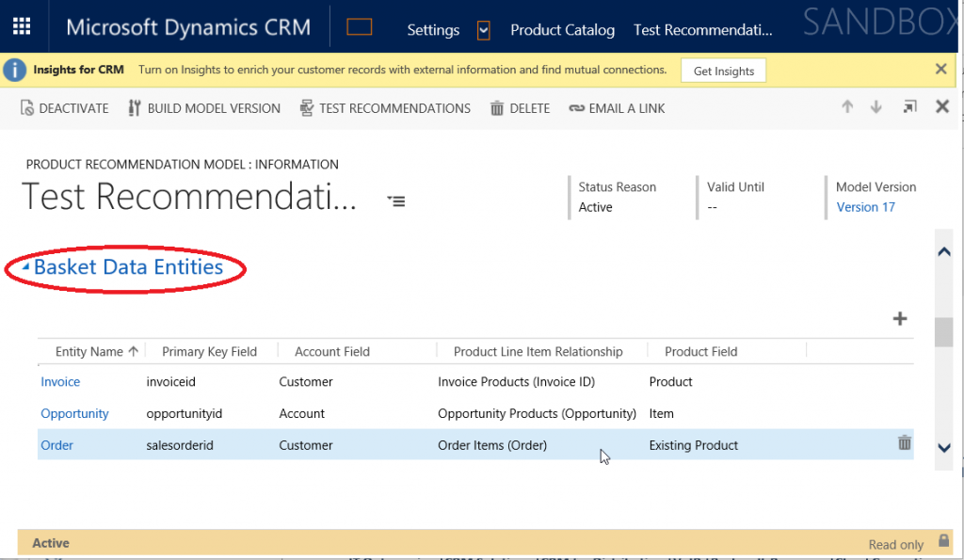Click the Build Model Version tools icon

(x=134, y=108)
